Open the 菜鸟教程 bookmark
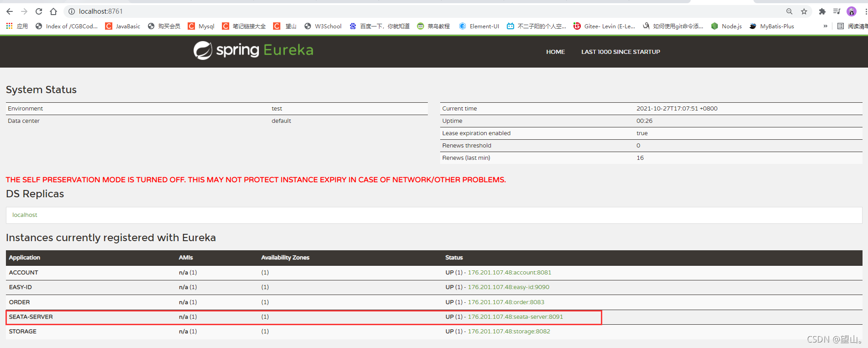The image size is (868, 348). pos(433,26)
